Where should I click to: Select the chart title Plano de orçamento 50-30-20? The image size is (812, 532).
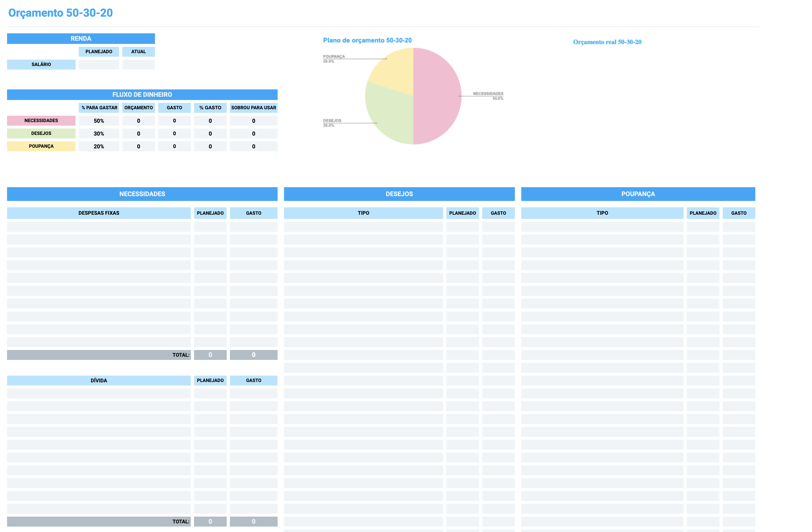coord(367,40)
